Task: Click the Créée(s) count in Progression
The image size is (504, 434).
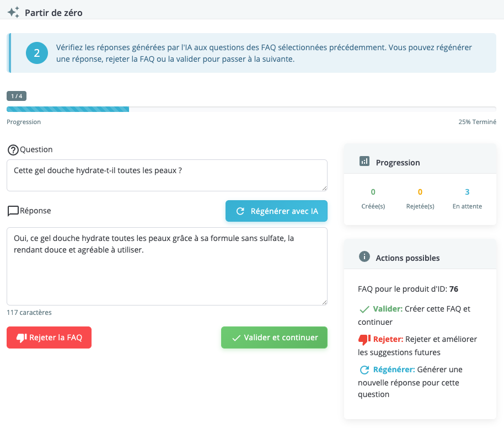Action: (373, 192)
